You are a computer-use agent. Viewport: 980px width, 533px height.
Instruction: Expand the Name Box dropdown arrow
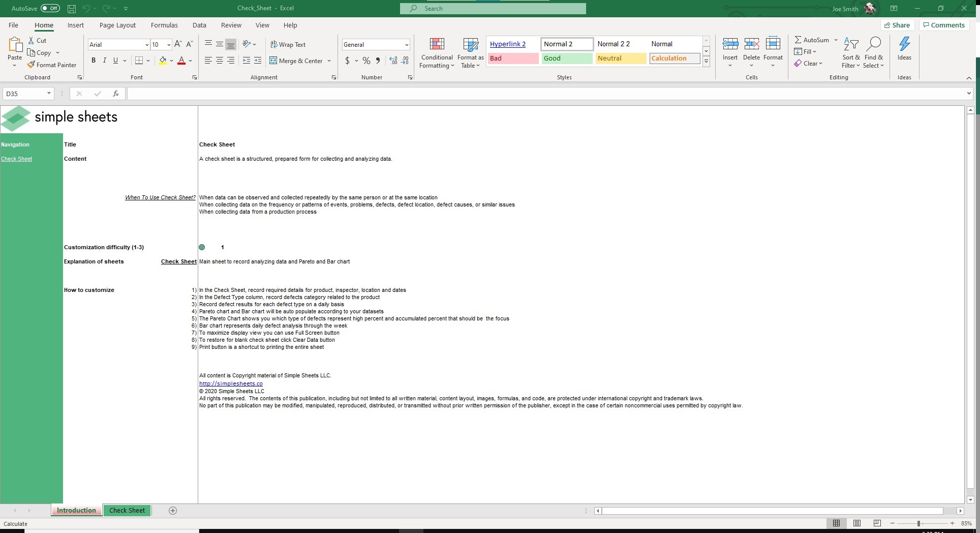click(49, 94)
